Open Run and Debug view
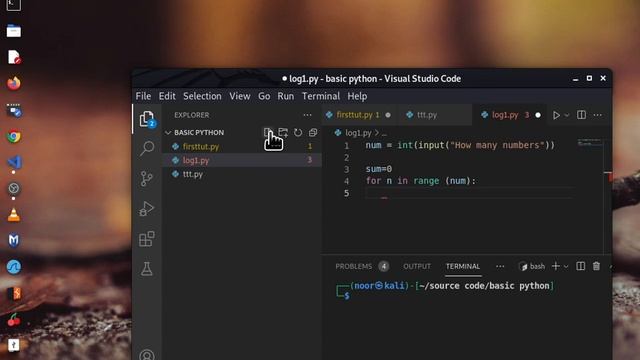The image size is (640, 360). [x=147, y=209]
